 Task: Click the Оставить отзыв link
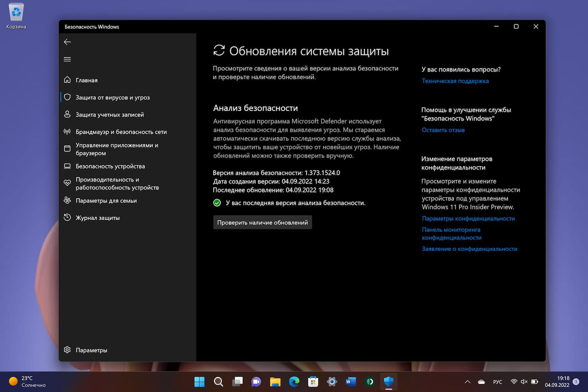pos(443,130)
